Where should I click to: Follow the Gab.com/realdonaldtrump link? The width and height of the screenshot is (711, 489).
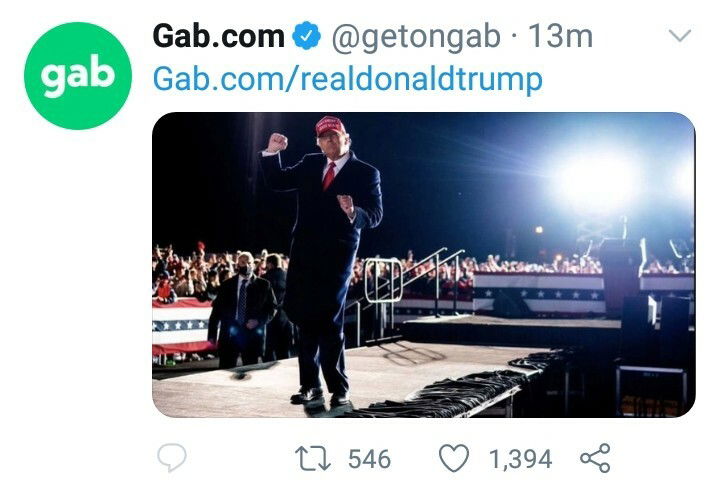click(x=347, y=78)
